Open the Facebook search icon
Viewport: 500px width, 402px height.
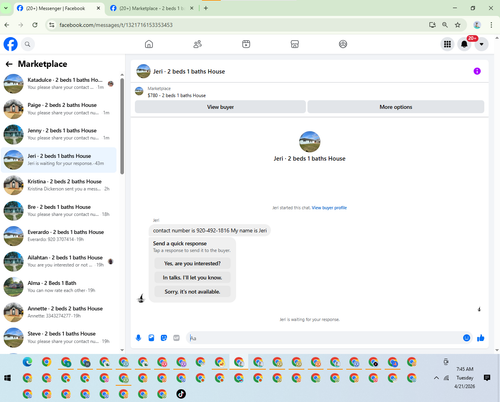(28, 44)
